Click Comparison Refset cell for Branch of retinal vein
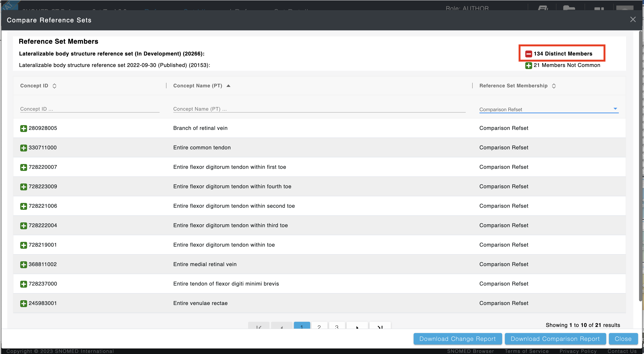This screenshot has height=354, width=644. (x=504, y=128)
